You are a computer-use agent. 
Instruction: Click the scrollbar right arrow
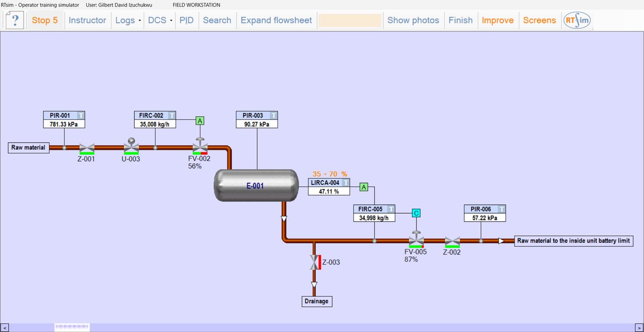[640, 327]
